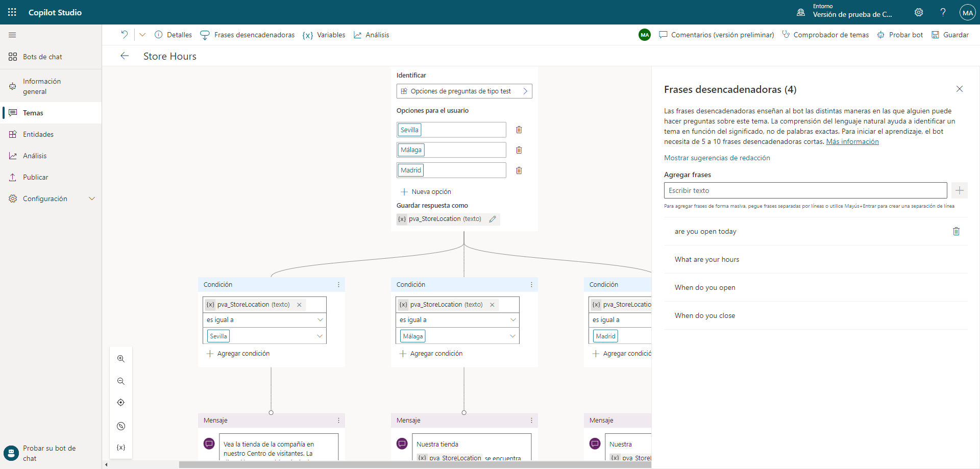The height and width of the screenshot is (469, 980).
Task: Open the first Mensaje node options menu
Action: [x=338, y=421]
